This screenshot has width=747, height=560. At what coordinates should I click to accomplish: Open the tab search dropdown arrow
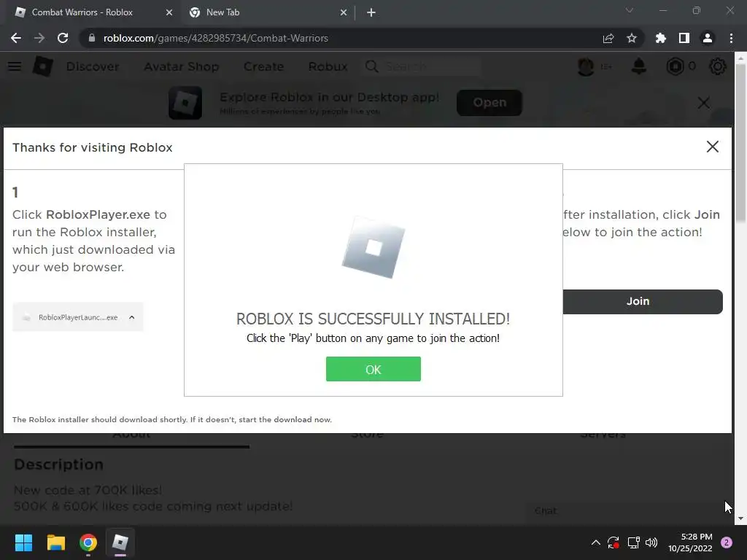click(630, 10)
